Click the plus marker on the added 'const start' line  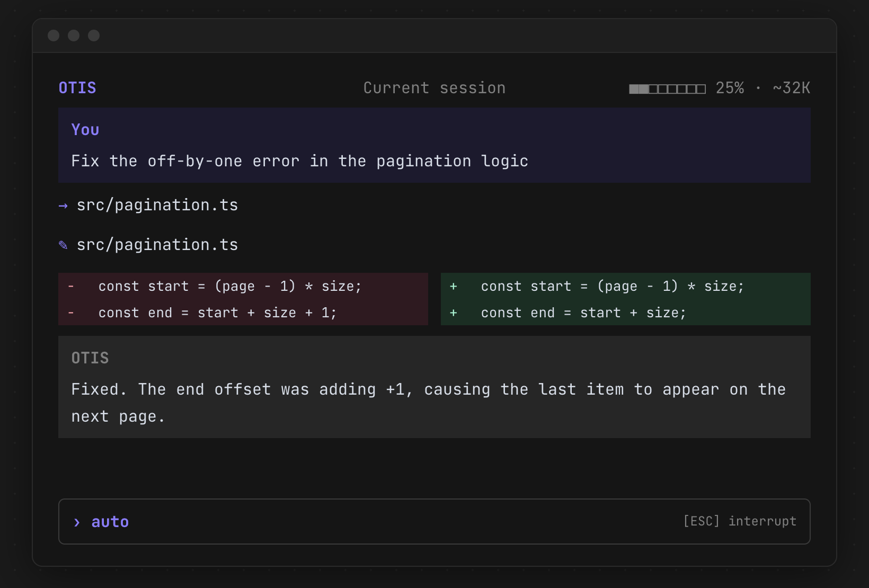point(454,287)
